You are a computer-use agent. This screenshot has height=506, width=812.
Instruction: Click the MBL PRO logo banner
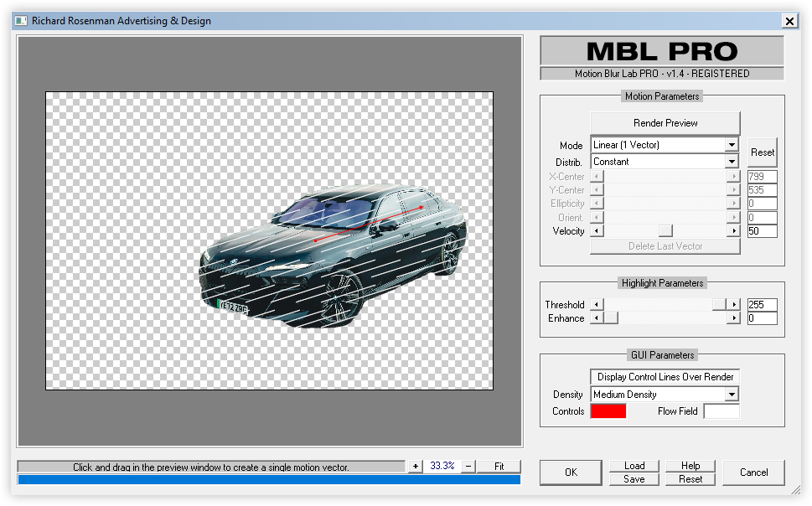662,51
